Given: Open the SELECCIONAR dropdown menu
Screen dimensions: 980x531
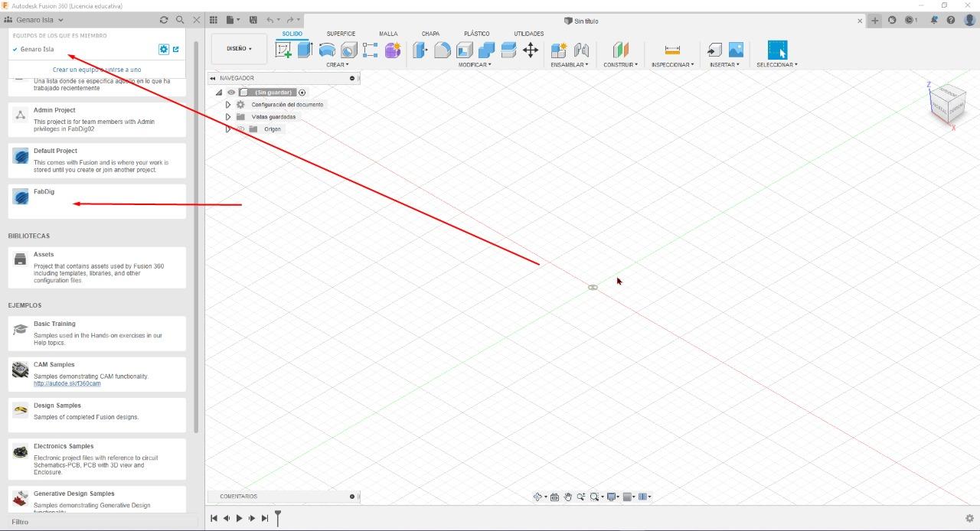Looking at the screenshot, I should [x=777, y=65].
